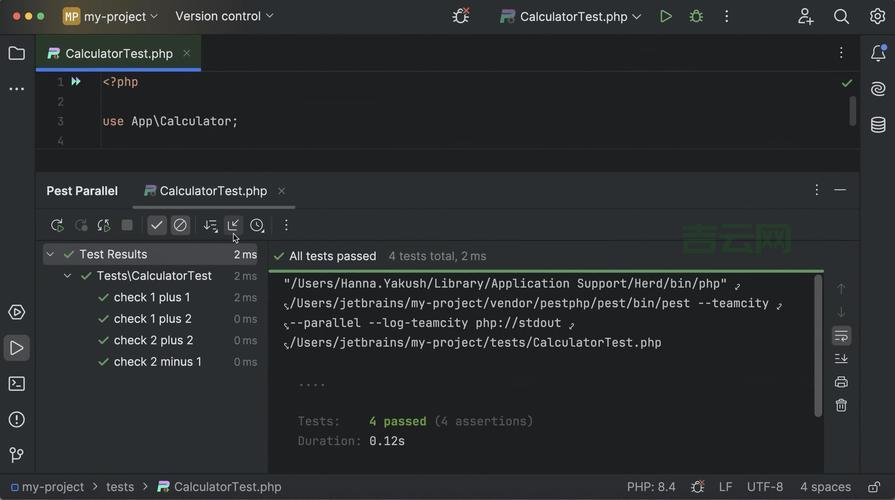Open the Terminal tool window

click(x=16, y=384)
